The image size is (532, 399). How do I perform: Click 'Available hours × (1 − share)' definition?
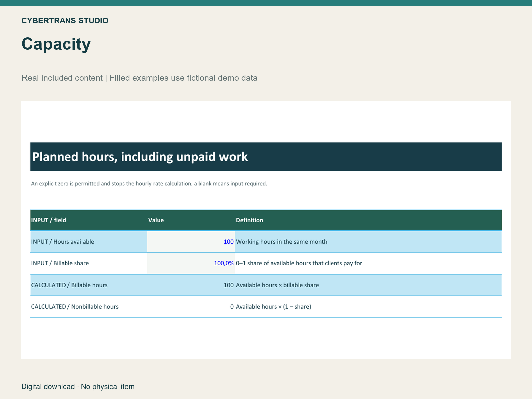(x=273, y=307)
